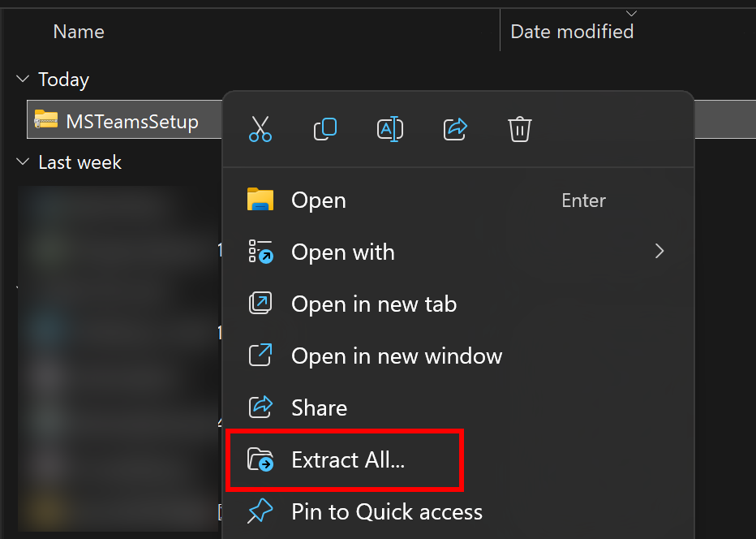Expand the Open with submenu arrow
This screenshot has height=539, width=756.
pos(659,252)
